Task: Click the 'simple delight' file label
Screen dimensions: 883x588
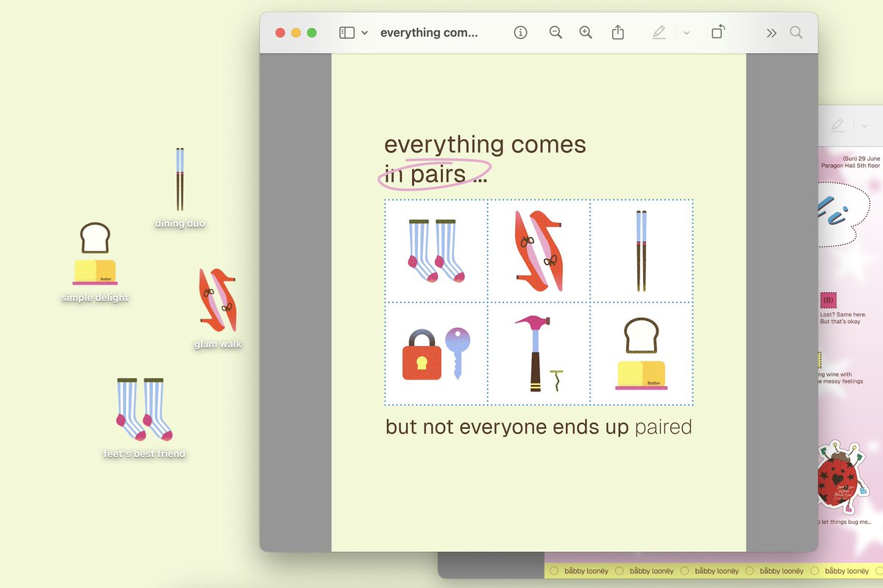Action: (x=95, y=298)
